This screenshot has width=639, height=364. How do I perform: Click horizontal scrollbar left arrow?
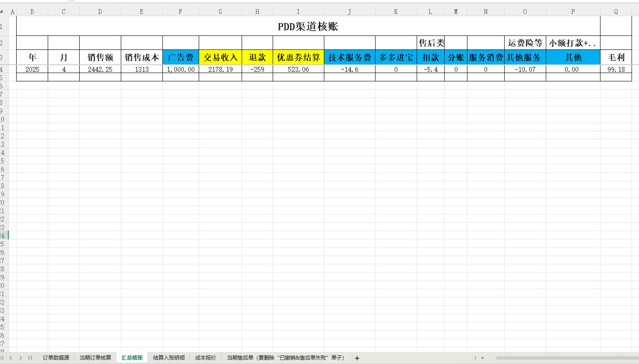pyautogui.click(x=482, y=358)
